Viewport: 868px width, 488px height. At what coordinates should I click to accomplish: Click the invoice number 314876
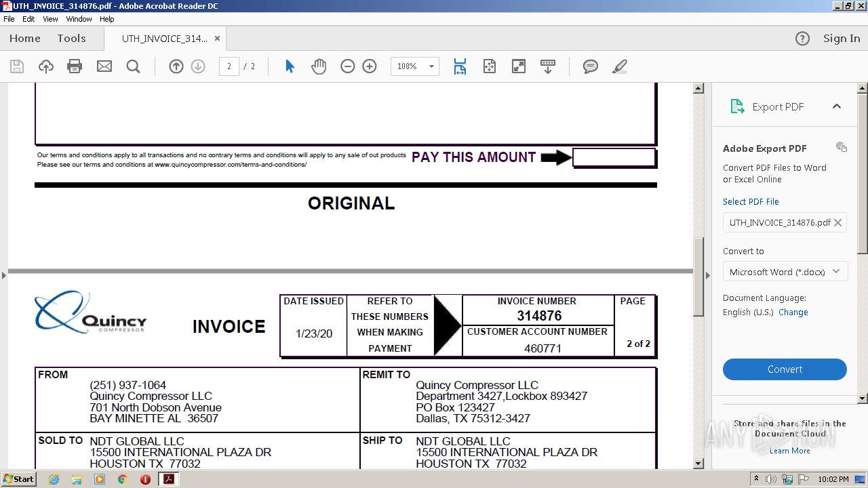point(539,316)
